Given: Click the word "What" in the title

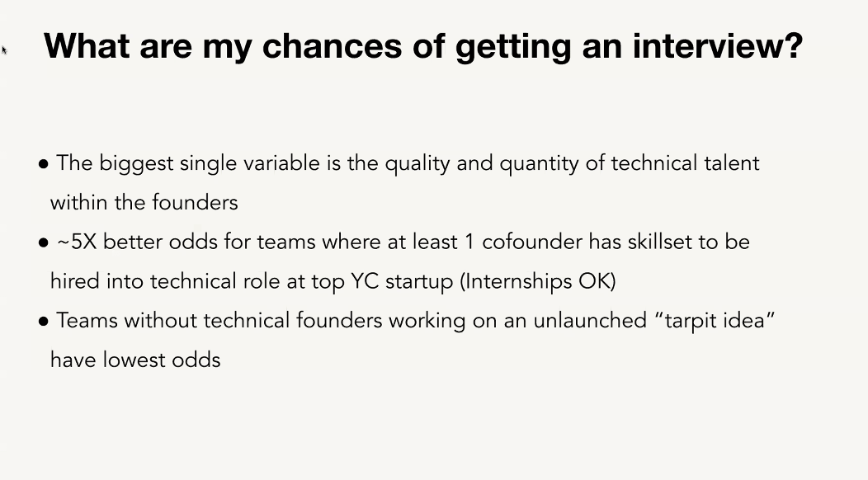Looking at the screenshot, I should click(87, 45).
